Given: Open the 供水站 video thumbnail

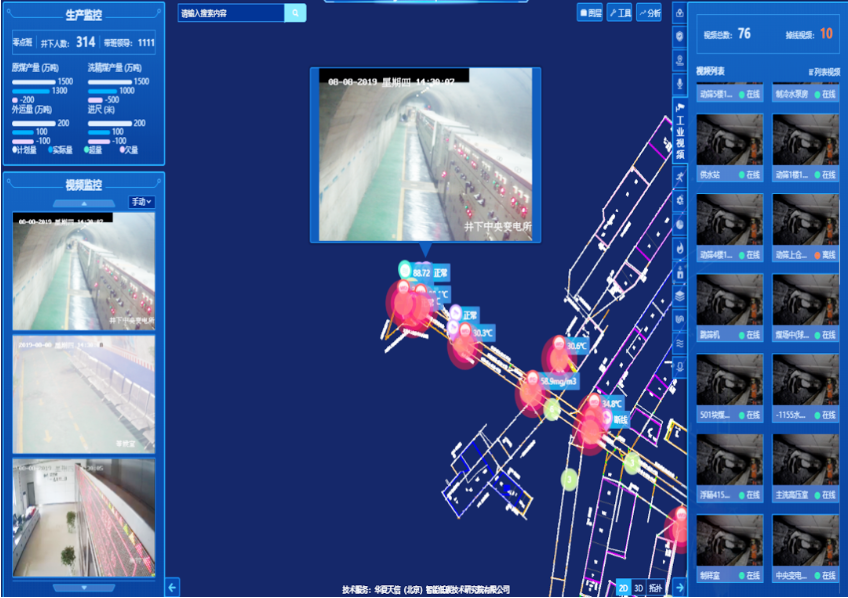Looking at the screenshot, I should pyautogui.click(x=729, y=140).
